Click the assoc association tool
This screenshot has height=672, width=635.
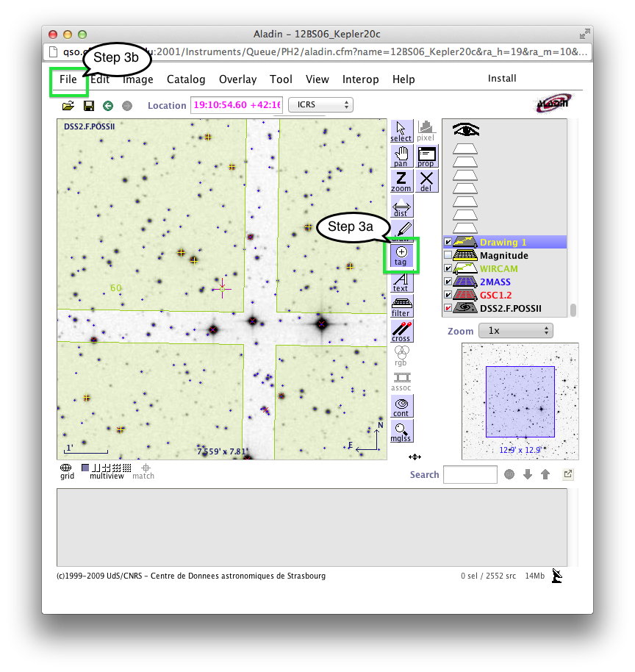401,382
